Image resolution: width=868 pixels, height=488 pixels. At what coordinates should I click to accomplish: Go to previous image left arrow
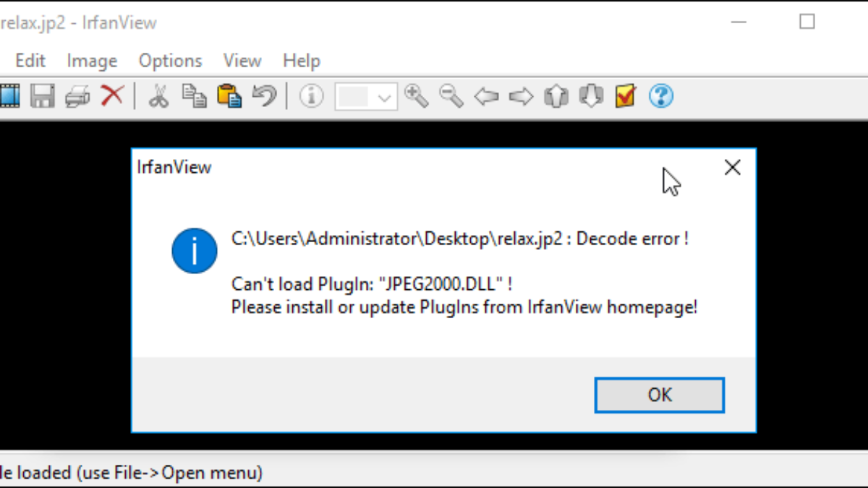pos(486,95)
